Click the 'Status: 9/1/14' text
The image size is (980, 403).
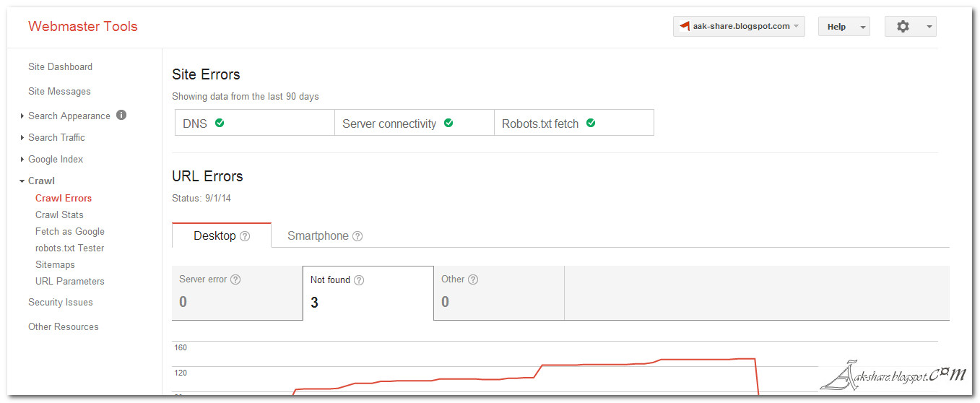point(201,198)
